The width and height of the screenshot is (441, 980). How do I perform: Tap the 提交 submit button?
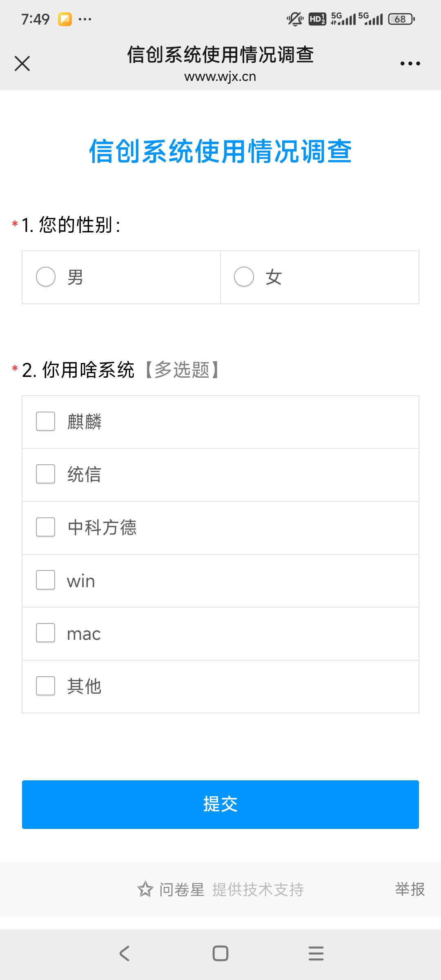pos(220,804)
